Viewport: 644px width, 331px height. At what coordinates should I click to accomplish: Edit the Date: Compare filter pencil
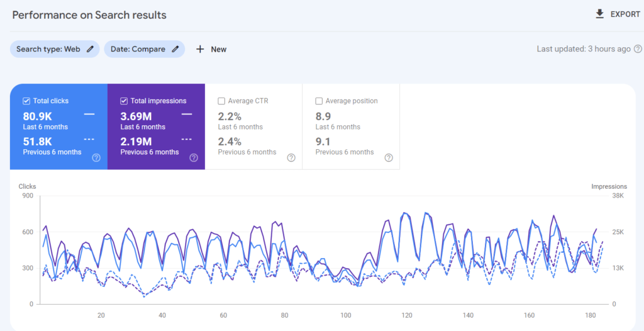click(x=175, y=49)
